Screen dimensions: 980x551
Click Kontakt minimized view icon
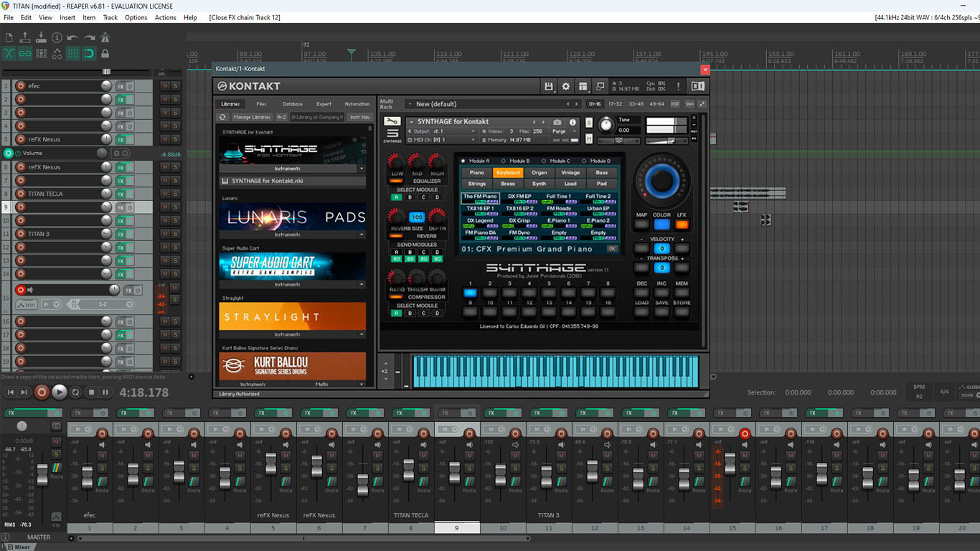pos(600,86)
